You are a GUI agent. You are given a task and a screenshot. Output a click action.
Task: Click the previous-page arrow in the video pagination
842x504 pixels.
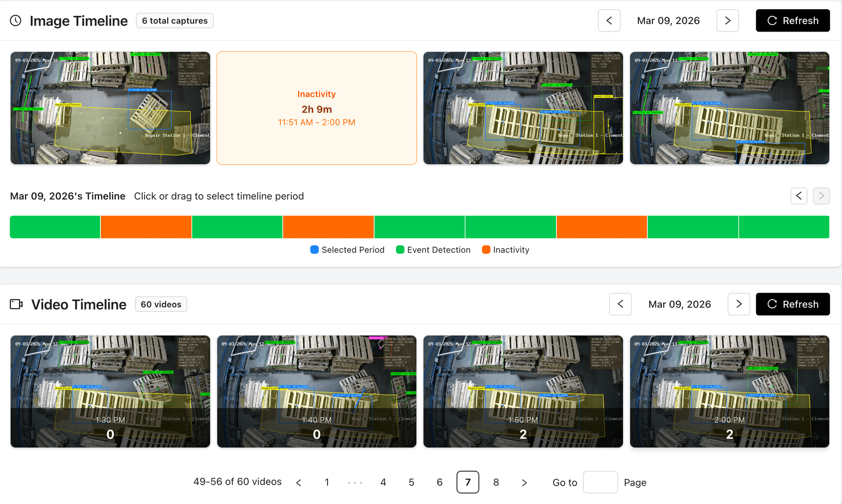coord(299,482)
